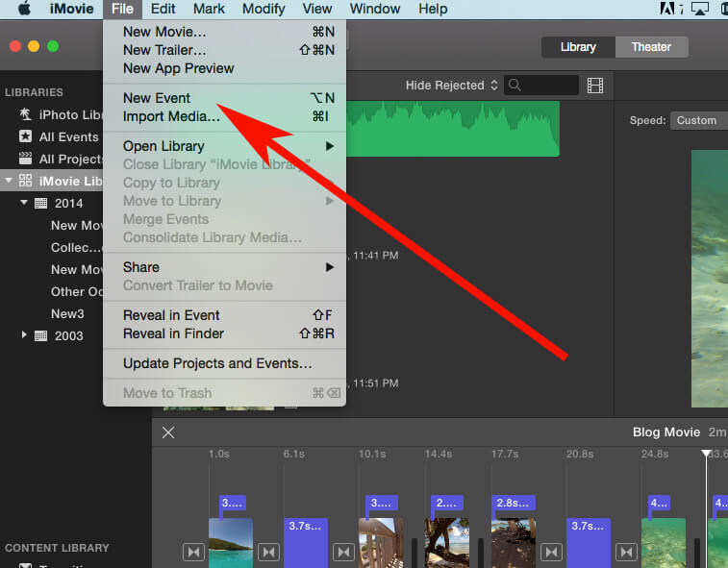Click the filmstrip appearance icon
The height and width of the screenshot is (568, 728).
click(594, 86)
